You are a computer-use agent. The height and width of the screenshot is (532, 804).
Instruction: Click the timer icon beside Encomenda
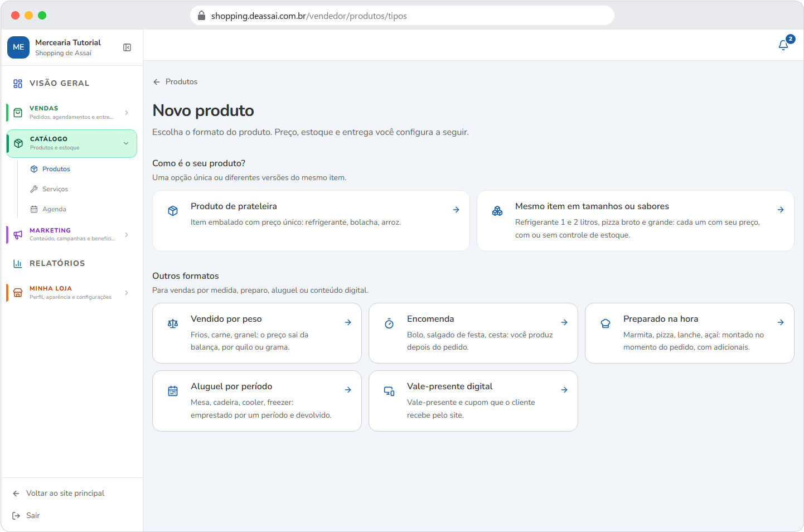click(389, 323)
